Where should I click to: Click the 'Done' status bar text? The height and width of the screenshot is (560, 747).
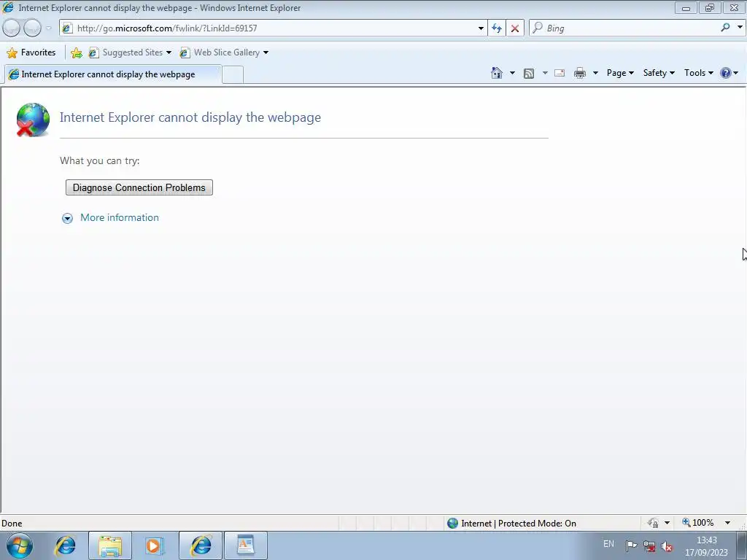coord(12,524)
